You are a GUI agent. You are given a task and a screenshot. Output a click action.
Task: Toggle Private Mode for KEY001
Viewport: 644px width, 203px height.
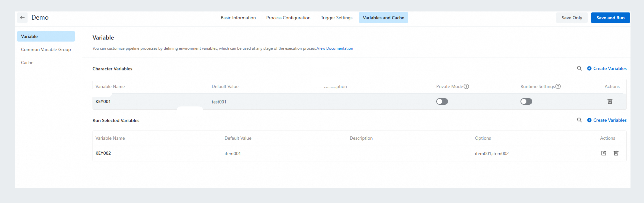(442, 101)
